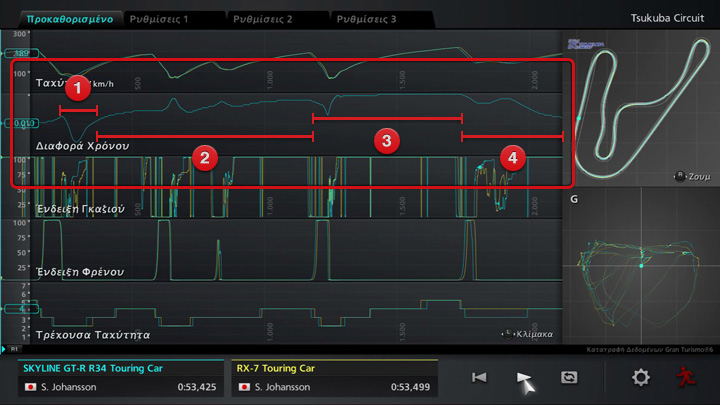Click the red running man exit icon
The height and width of the screenshot is (405, 720).
pos(686,377)
